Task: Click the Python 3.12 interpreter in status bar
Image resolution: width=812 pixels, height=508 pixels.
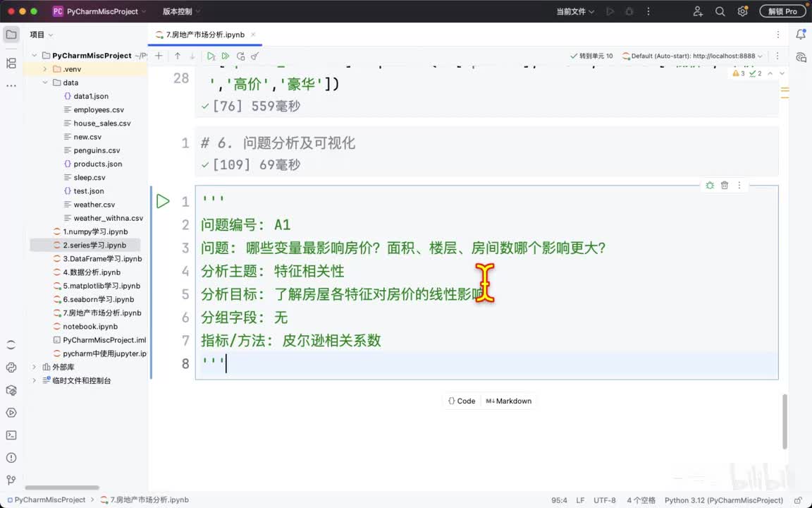Action: pos(724,500)
